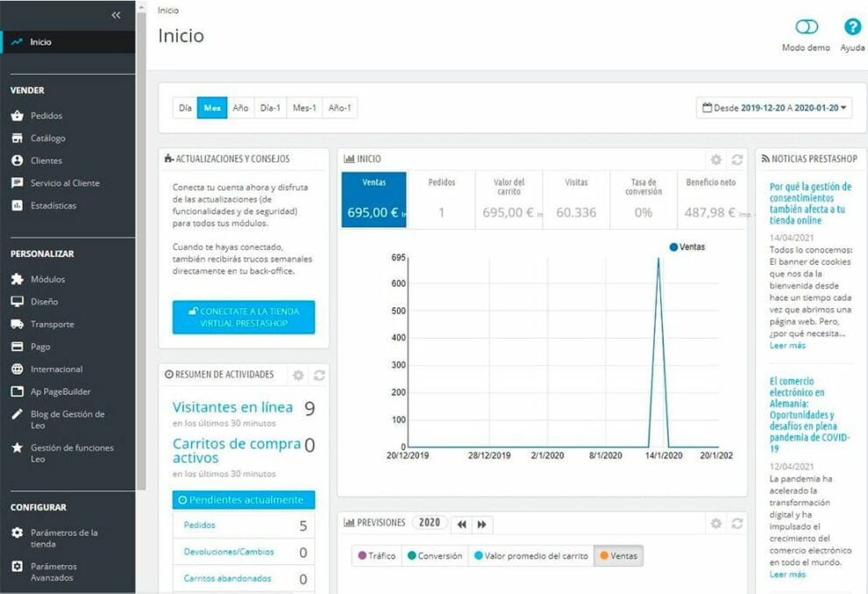Open the Ayuda help icon
The image size is (868, 594).
pos(851,27)
